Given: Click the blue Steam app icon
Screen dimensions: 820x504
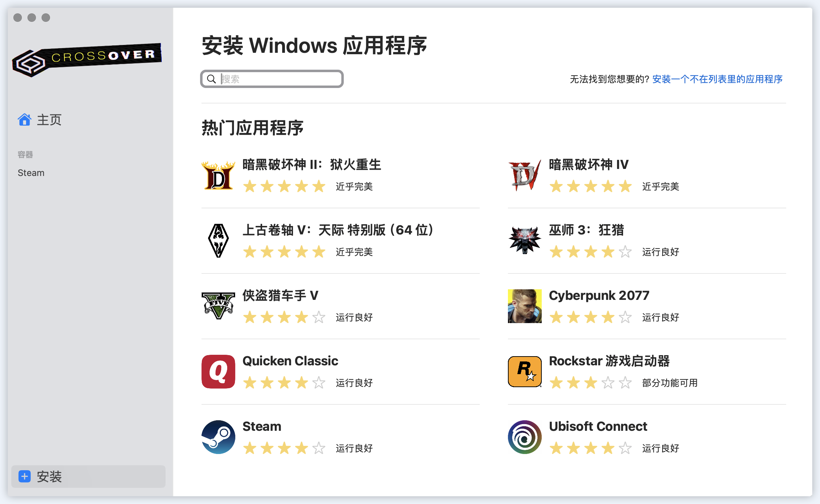Looking at the screenshot, I should (218, 437).
